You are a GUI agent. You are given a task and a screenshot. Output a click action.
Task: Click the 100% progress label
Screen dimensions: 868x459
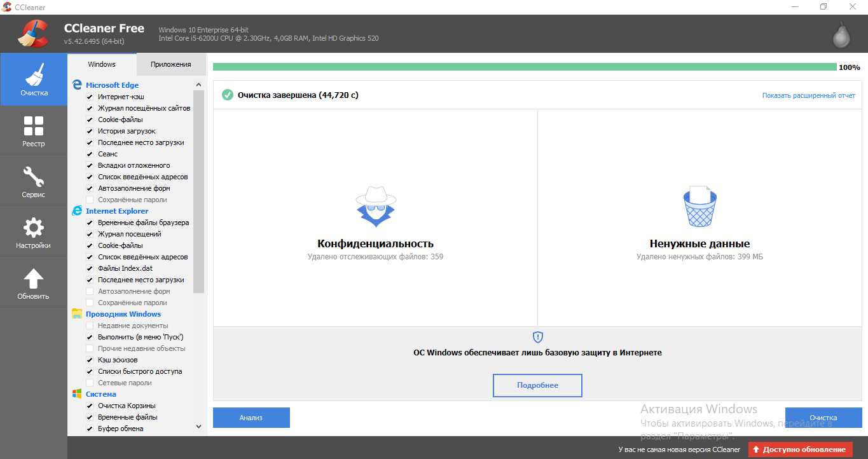(850, 67)
